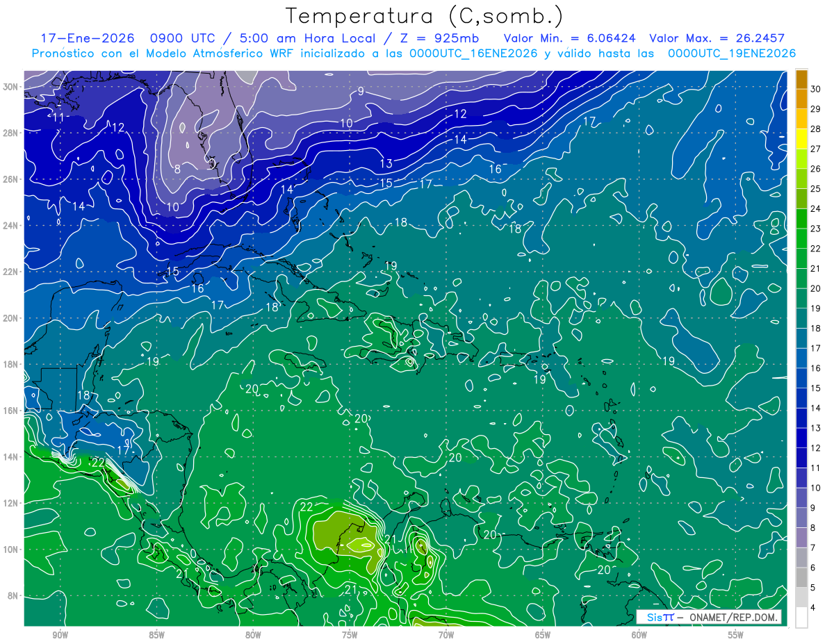Click the "12N" latitude axis label
The image size is (834, 644).
click(12, 503)
